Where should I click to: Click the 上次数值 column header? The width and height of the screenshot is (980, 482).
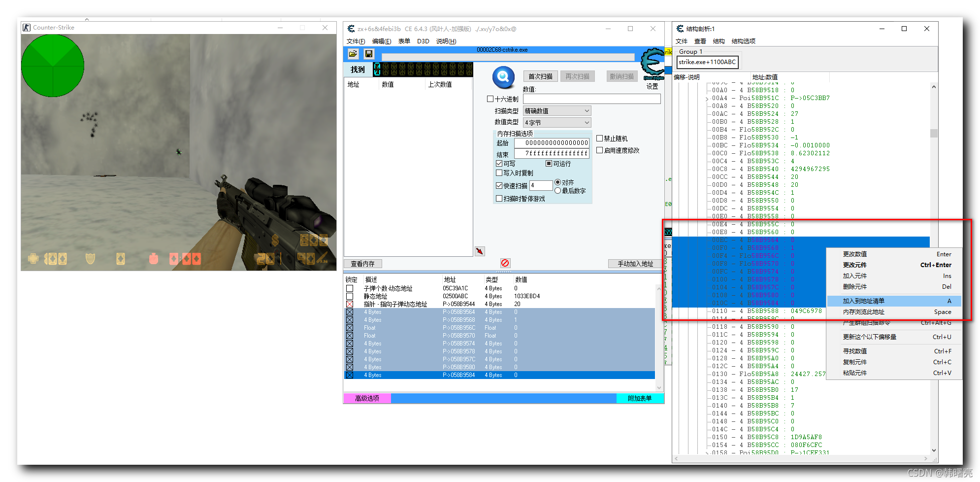[440, 84]
